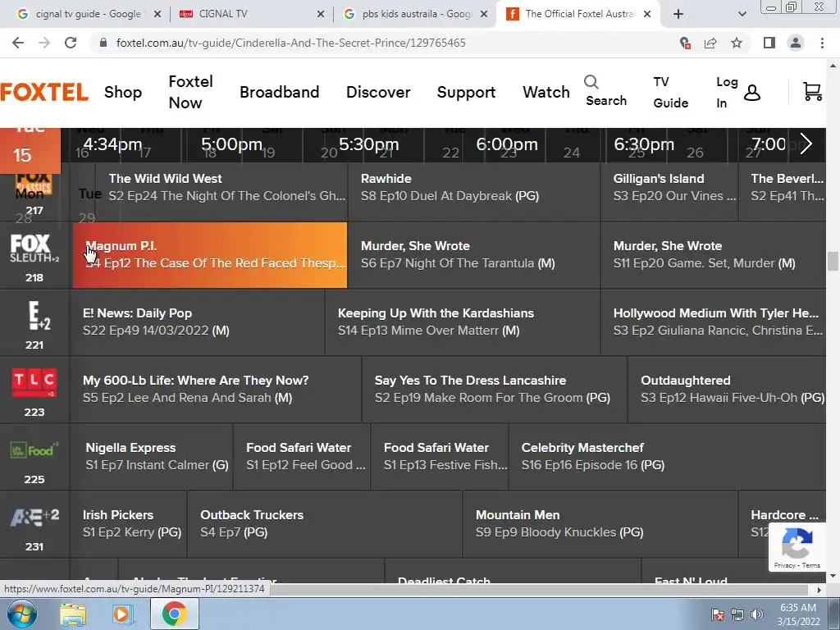
Task: Open the Watch menu
Action: point(546,92)
